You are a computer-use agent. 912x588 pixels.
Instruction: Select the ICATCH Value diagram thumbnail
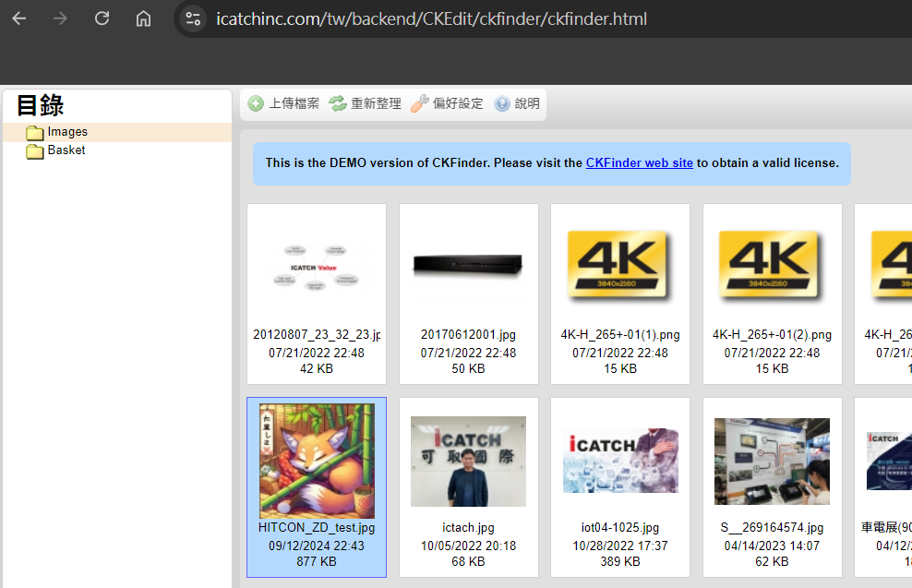pos(317,268)
